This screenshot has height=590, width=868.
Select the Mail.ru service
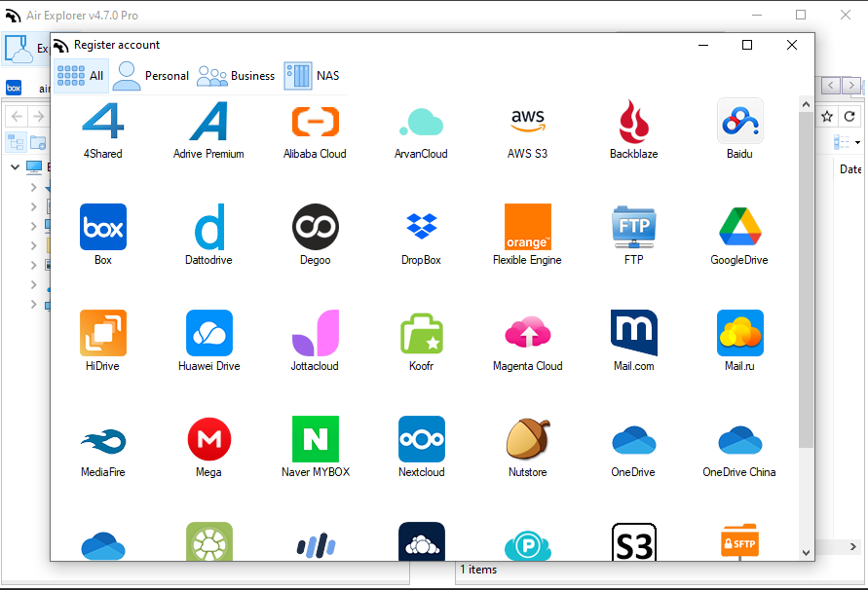pos(740,341)
